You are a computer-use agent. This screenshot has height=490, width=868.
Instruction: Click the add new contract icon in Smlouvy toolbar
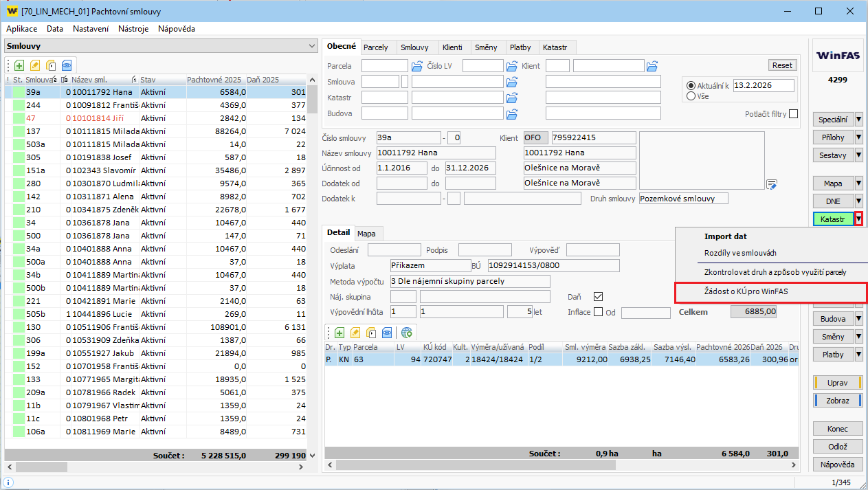click(19, 65)
